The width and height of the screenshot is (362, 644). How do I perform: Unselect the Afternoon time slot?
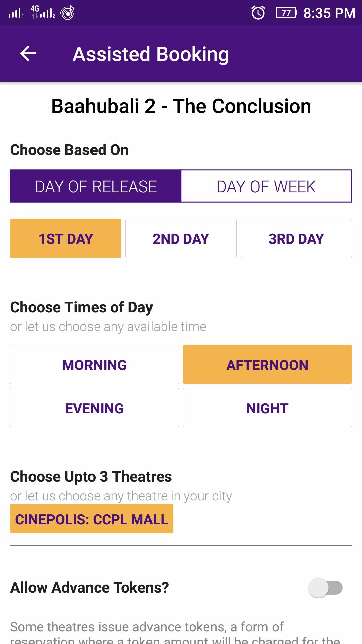point(267,365)
